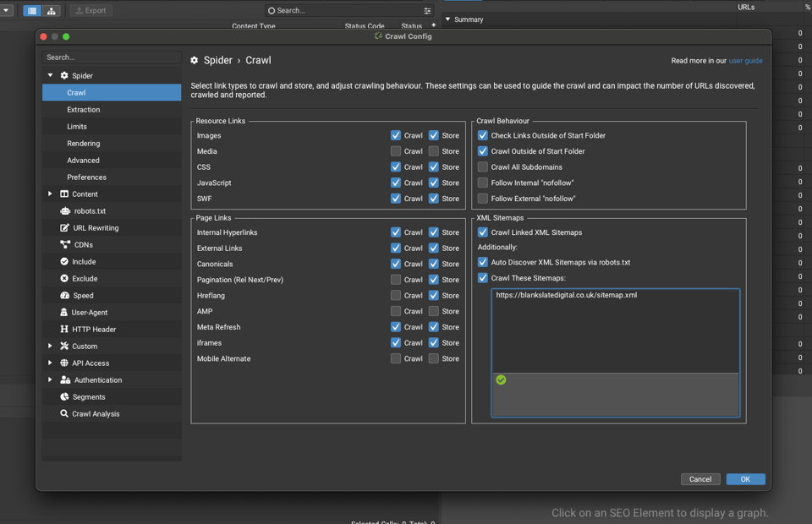Toggle Store checkbox for SWF

[433, 199]
